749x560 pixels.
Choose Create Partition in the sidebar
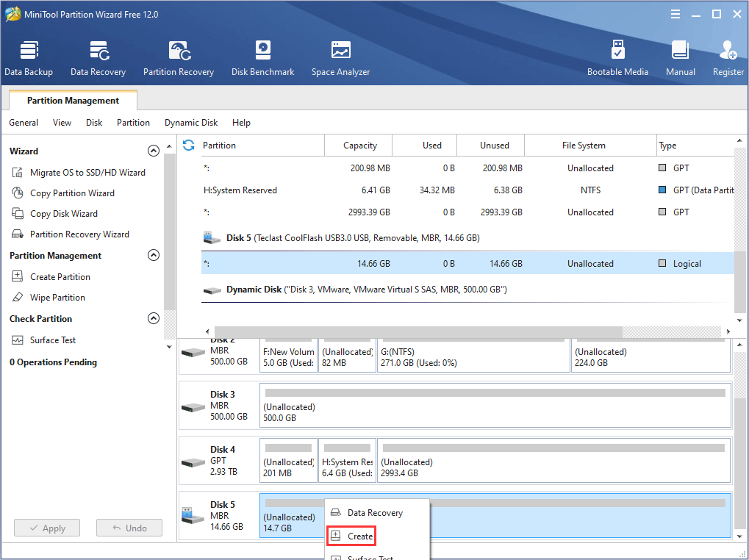click(51, 276)
